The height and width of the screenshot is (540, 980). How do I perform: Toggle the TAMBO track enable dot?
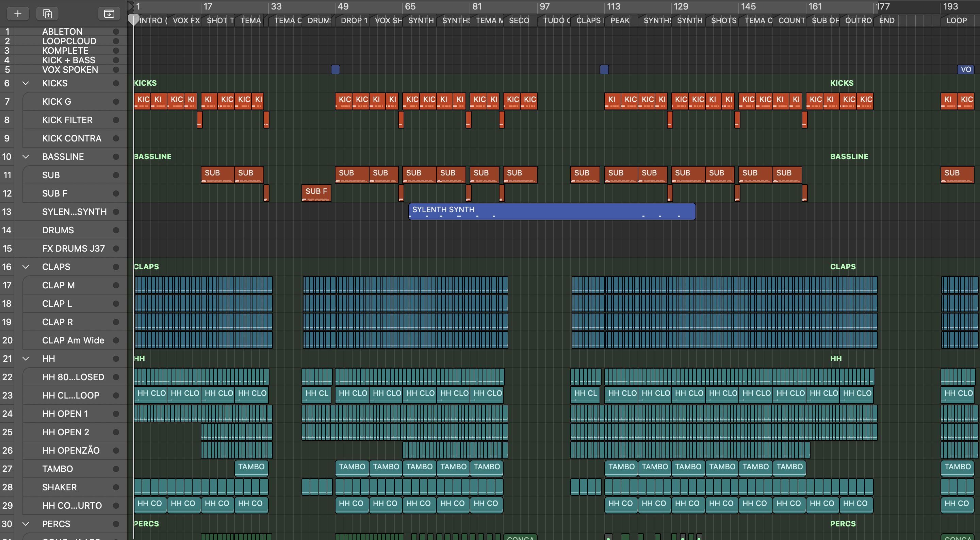pos(116,469)
